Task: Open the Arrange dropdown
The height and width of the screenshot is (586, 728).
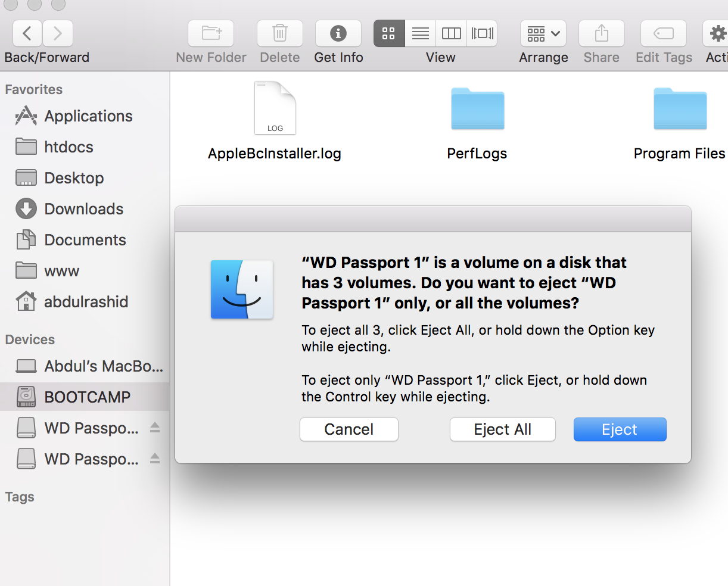Action: (x=543, y=33)
